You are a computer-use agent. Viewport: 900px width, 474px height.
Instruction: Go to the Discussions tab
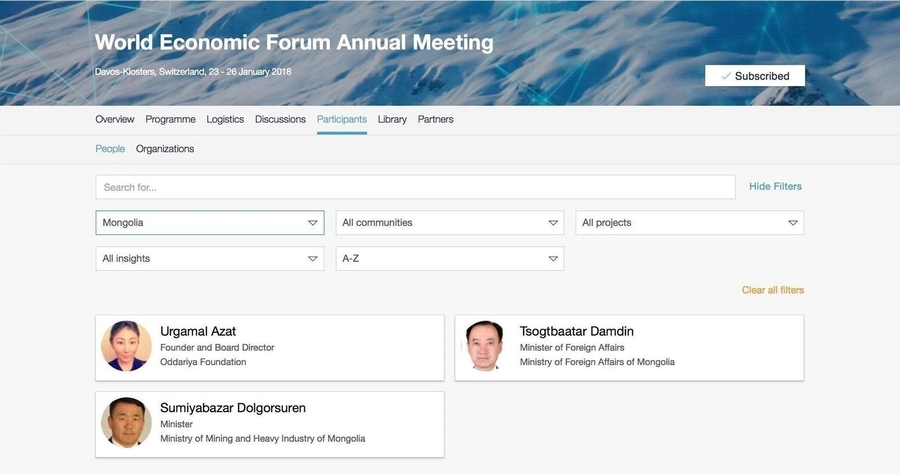(280, 119)
